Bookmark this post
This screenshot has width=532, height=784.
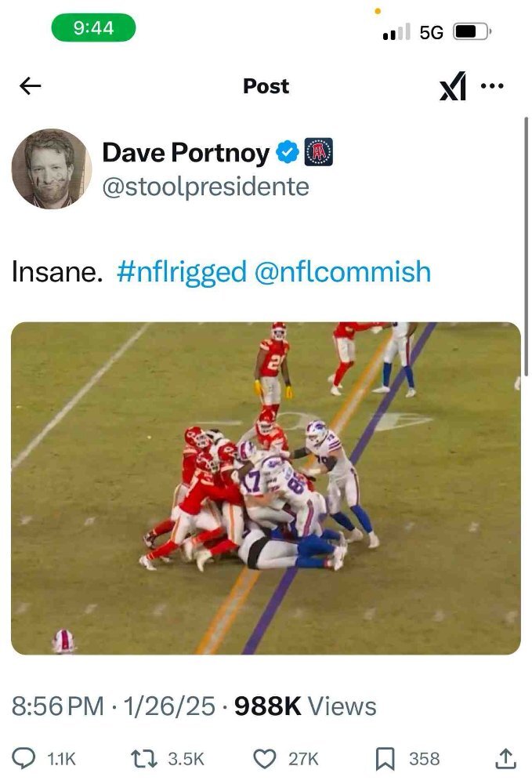point(385,758)
